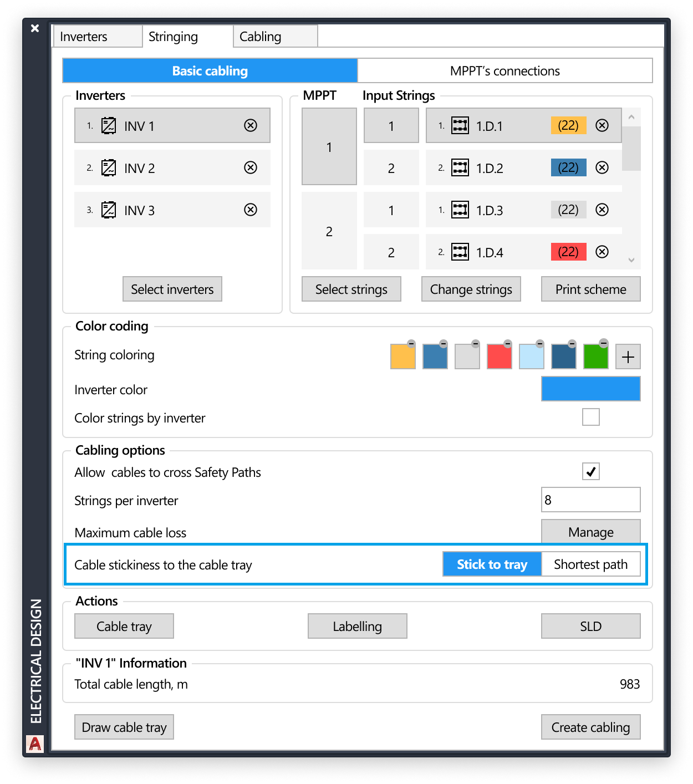This screenshot has width=693, height=784.
Task: Select the Stick to tray option
Action: [492, 564]
